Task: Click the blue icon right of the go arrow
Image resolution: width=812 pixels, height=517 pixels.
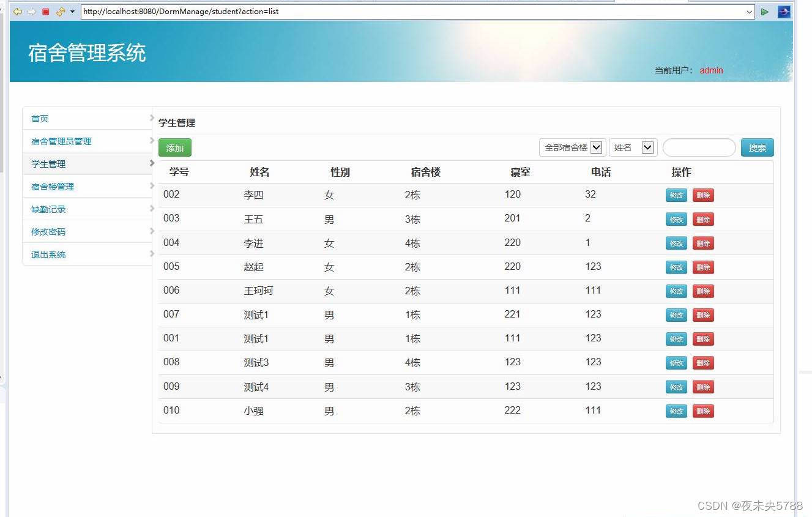Action: [x=784, y=12]
